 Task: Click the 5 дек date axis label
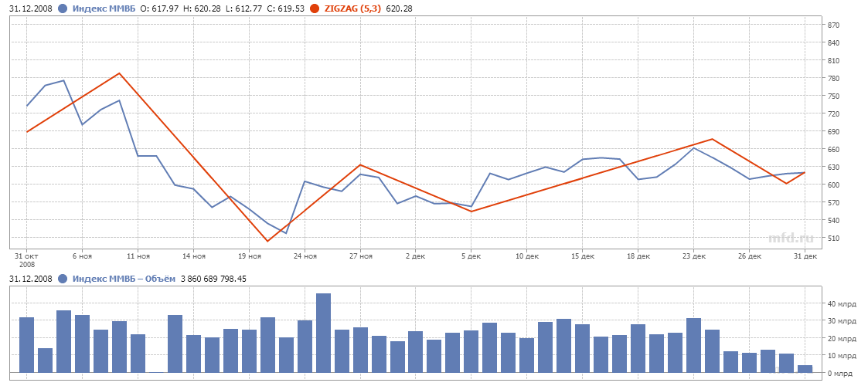click(471, 255)
